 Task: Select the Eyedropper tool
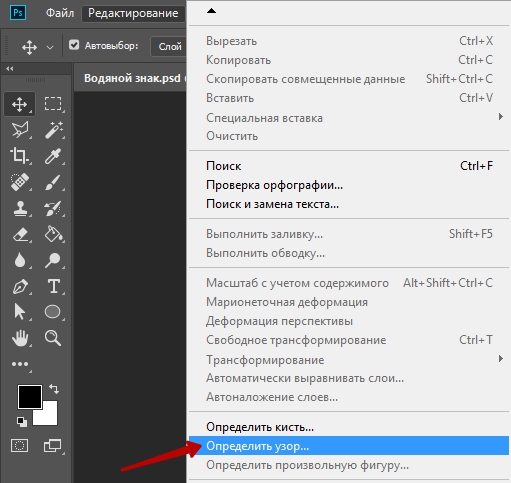[x=53, y=156]
